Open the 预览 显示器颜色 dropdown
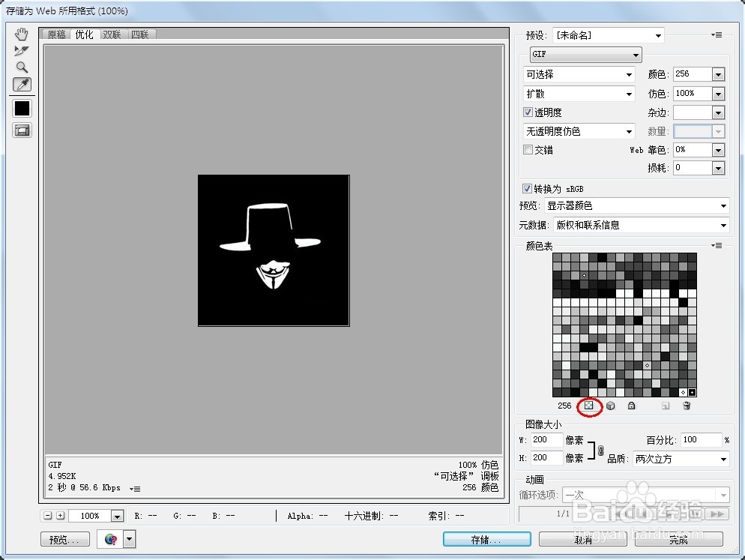Image resolution: width=745 pixels, height=560 pixels. pyautogui.click(x=636, y=206)
